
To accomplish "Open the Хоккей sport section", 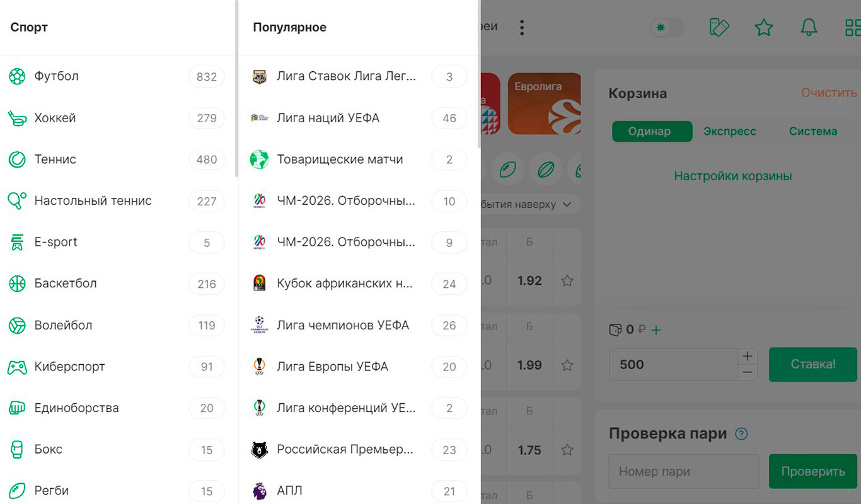I will [55, 118].
